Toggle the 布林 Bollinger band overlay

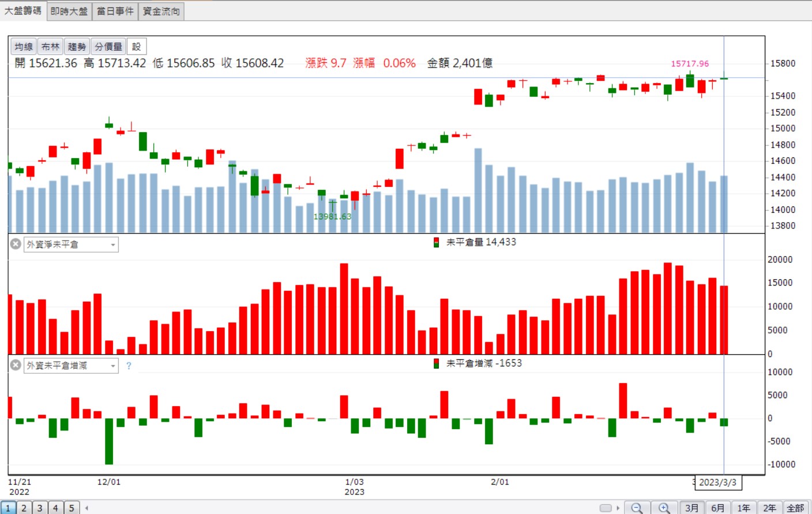pyautogui.click(x=50, y=47)
